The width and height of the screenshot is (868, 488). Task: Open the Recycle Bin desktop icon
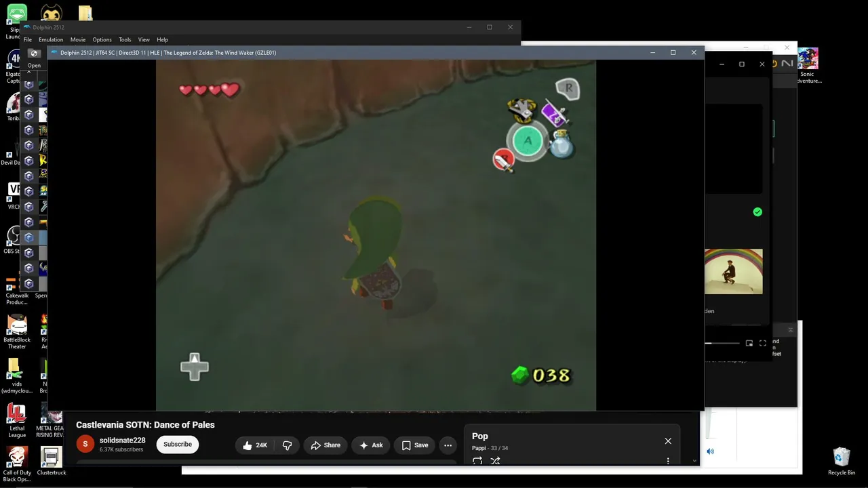point(842,462)
